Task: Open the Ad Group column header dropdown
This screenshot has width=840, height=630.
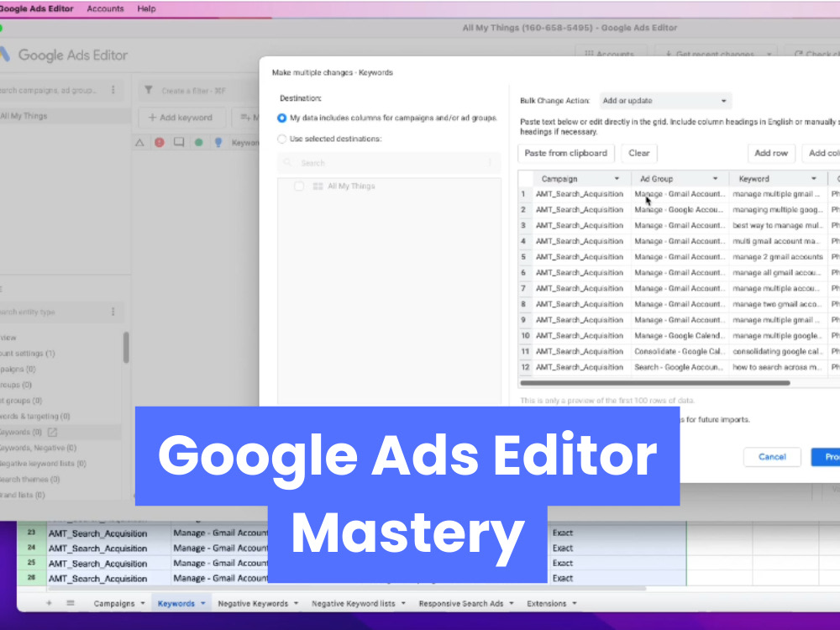Action: tap(715, 178)
